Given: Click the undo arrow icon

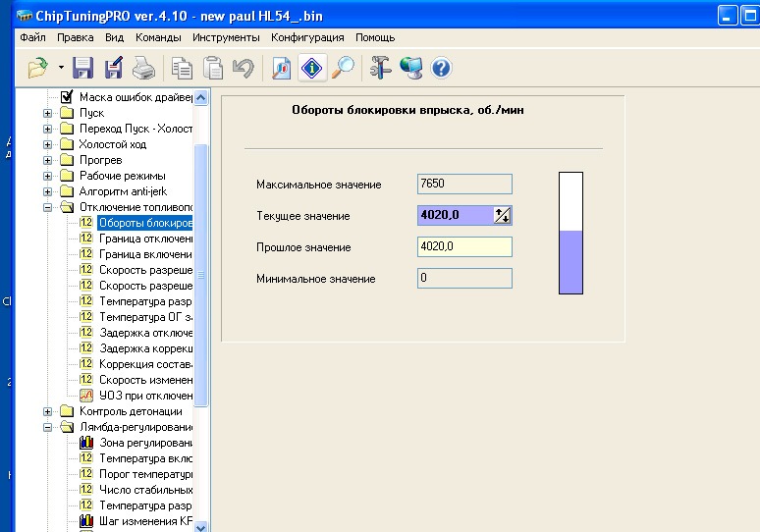Looking at the screenshot, I should tap(244, 68).
